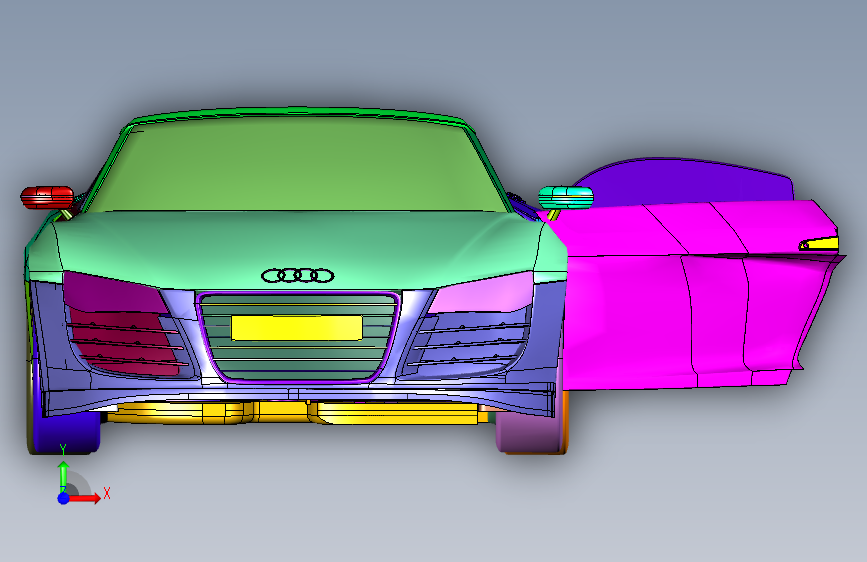Select the purple front wheel
867x562 pixels.
(x=532, y=433)
